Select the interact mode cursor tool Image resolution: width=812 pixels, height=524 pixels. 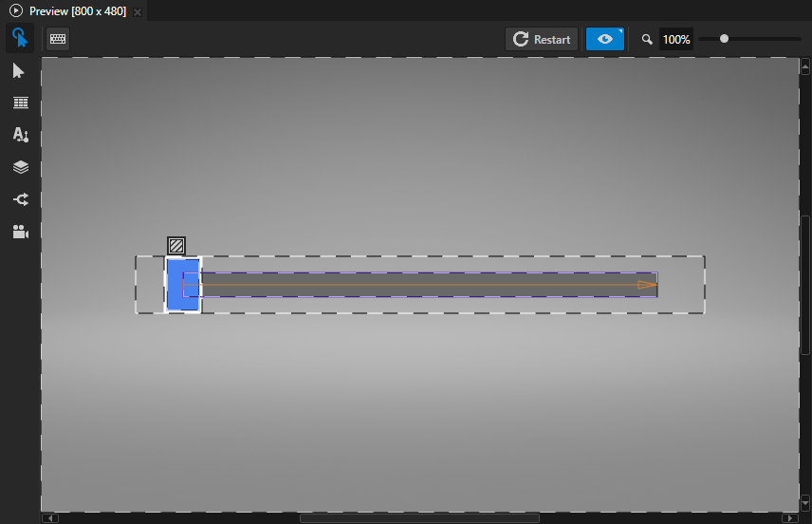click(x=20, y=38)
